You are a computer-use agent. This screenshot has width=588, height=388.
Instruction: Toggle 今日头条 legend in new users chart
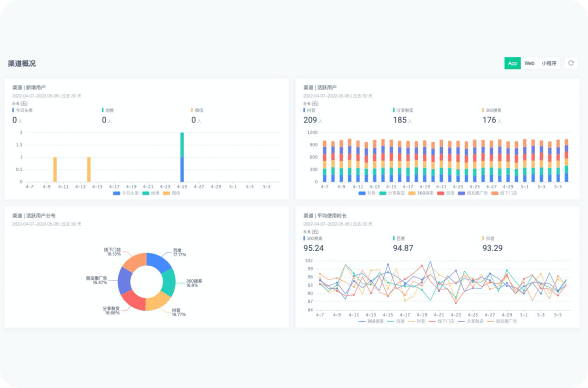click(x=126, y=193)
